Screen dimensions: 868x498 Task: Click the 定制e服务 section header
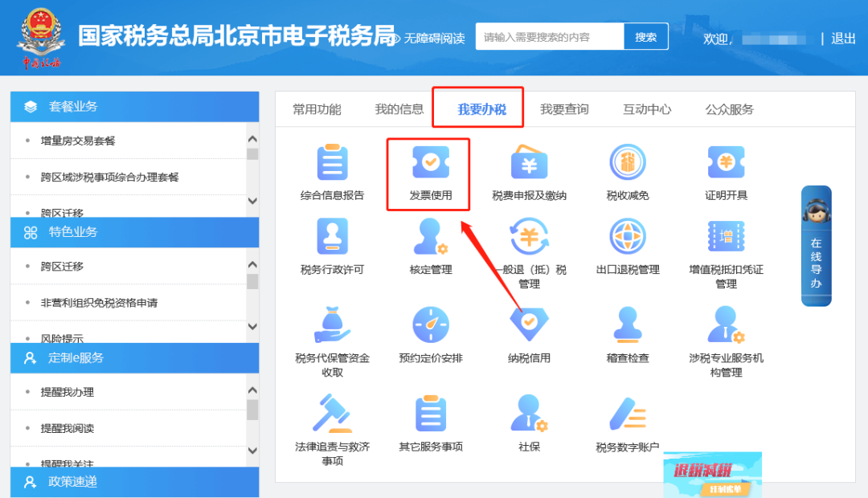pos(134,357)
